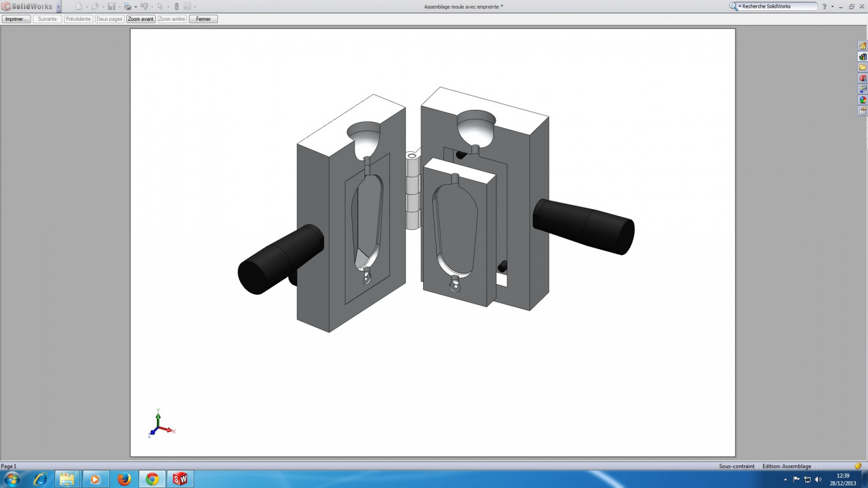Open the SolidWorks Resources home tab
This screenshot has height=488, width=868.
coord(863,46)
